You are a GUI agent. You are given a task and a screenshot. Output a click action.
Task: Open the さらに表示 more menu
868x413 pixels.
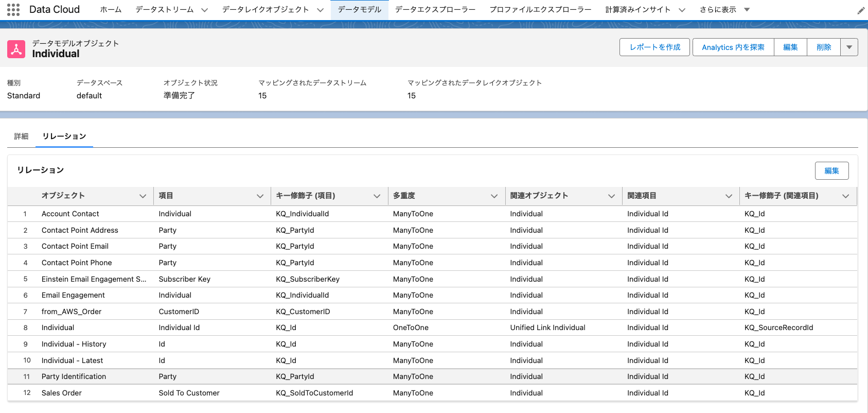point(724,9)
